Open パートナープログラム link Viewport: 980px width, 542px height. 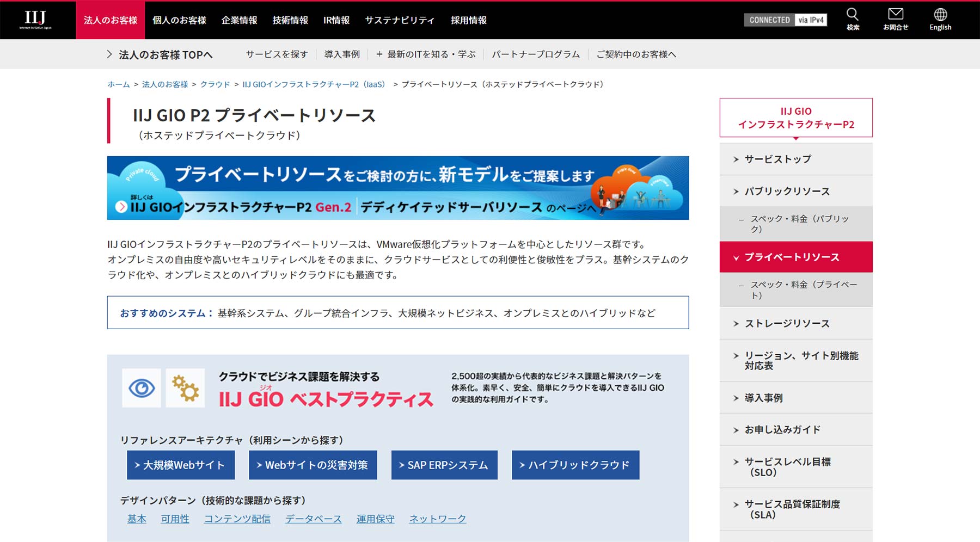[x=536, y=54]
